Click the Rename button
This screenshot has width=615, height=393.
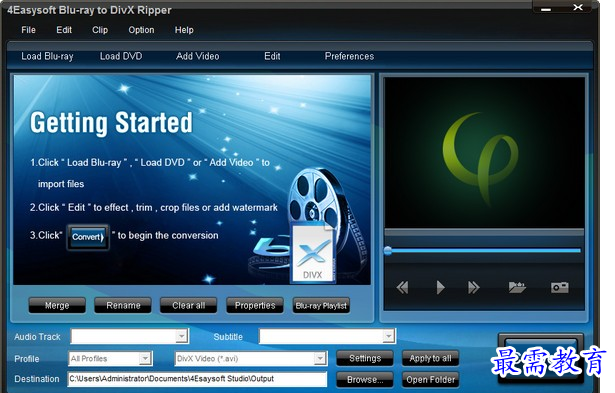click(x=123, y=306)
